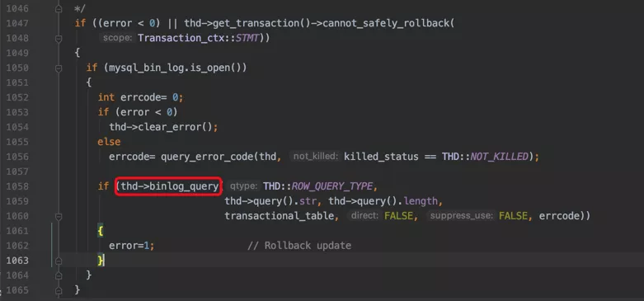Click the cannot_safely_rollback method call
The image size is (644, 301).
(x=386, y=23)
